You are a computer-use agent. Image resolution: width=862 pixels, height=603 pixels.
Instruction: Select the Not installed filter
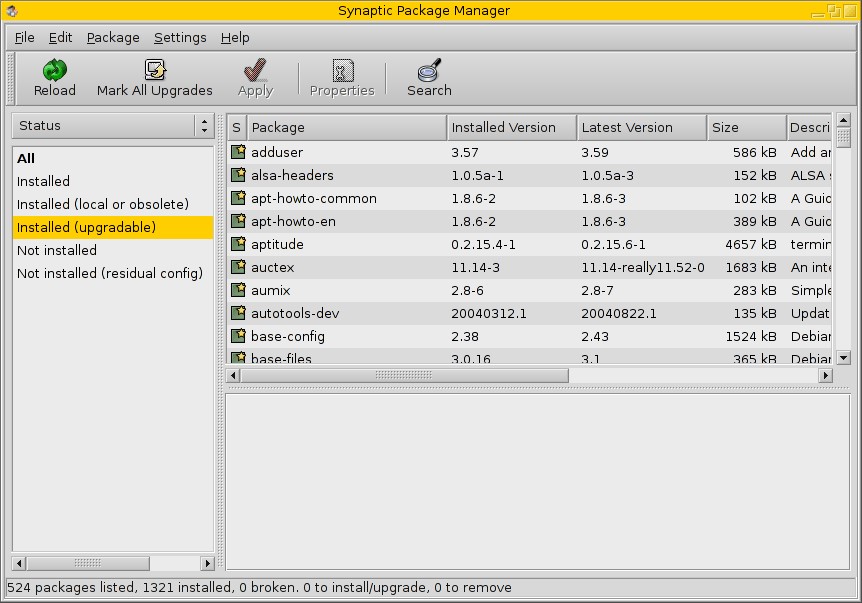[57, 250]
